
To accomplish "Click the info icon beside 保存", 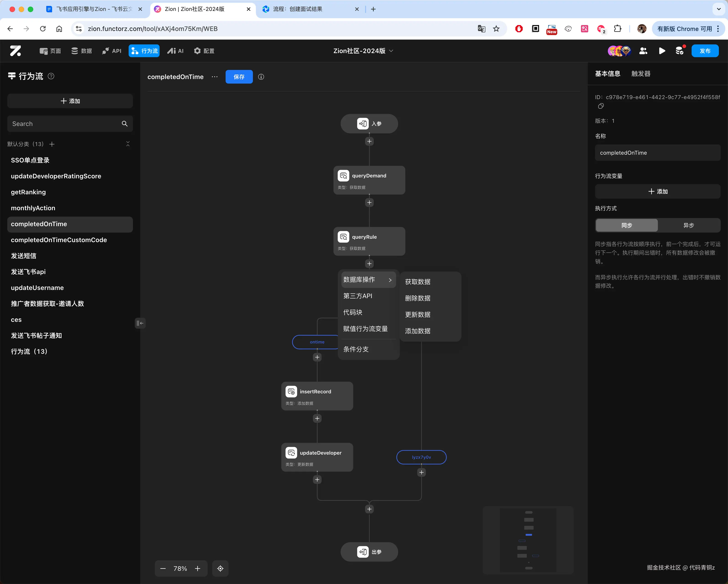I will click(261, 77).
